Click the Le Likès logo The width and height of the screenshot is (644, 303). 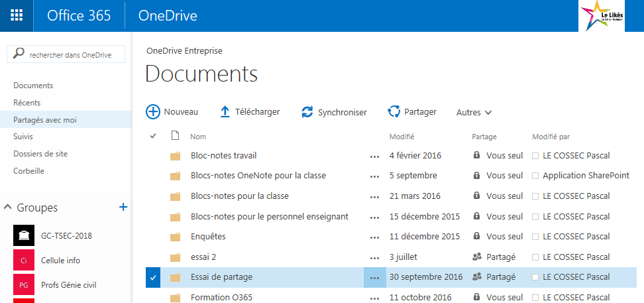[602, 16]
